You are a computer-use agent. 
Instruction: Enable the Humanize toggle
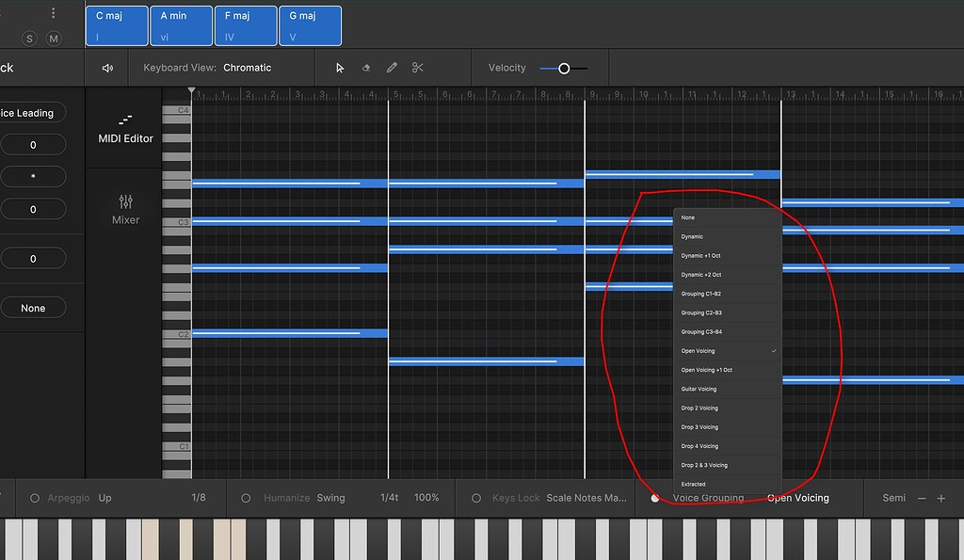point(246,498)
